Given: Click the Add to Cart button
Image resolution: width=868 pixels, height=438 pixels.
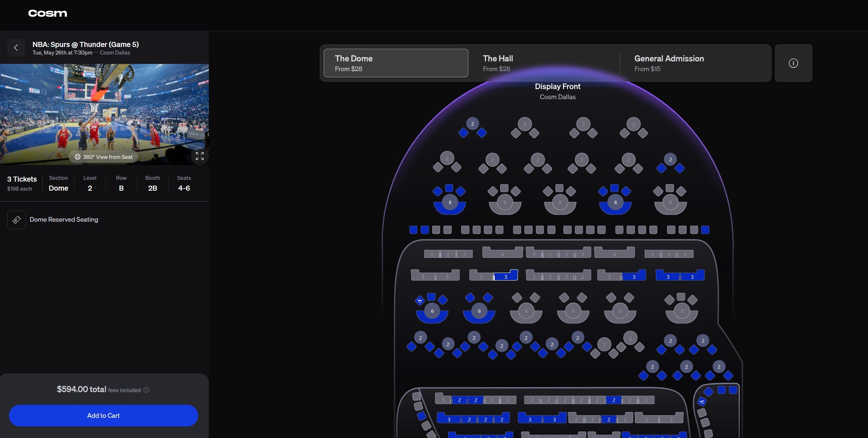Looking at the screenshot, I should pos(103,416).
